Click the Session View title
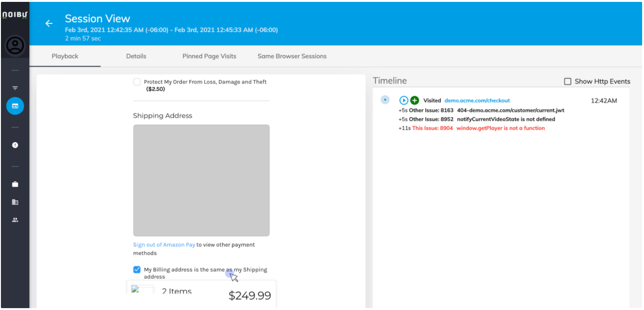Screen dimensions: 644x310 [x=97, y=19]
